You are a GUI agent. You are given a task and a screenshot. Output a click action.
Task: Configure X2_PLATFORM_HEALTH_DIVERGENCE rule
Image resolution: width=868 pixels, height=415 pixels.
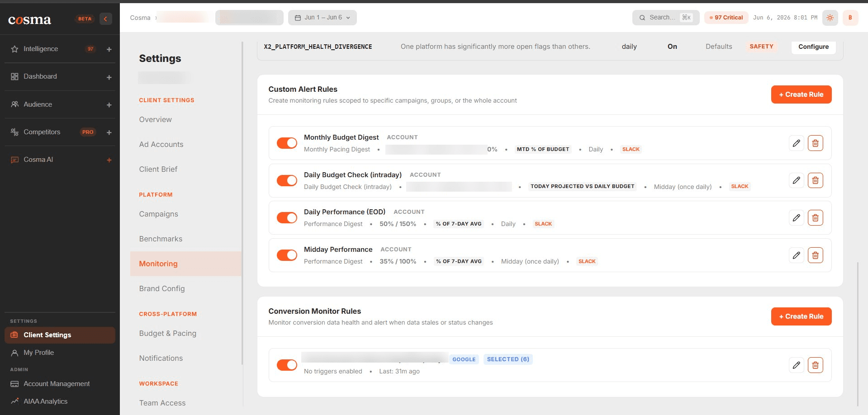813,47
